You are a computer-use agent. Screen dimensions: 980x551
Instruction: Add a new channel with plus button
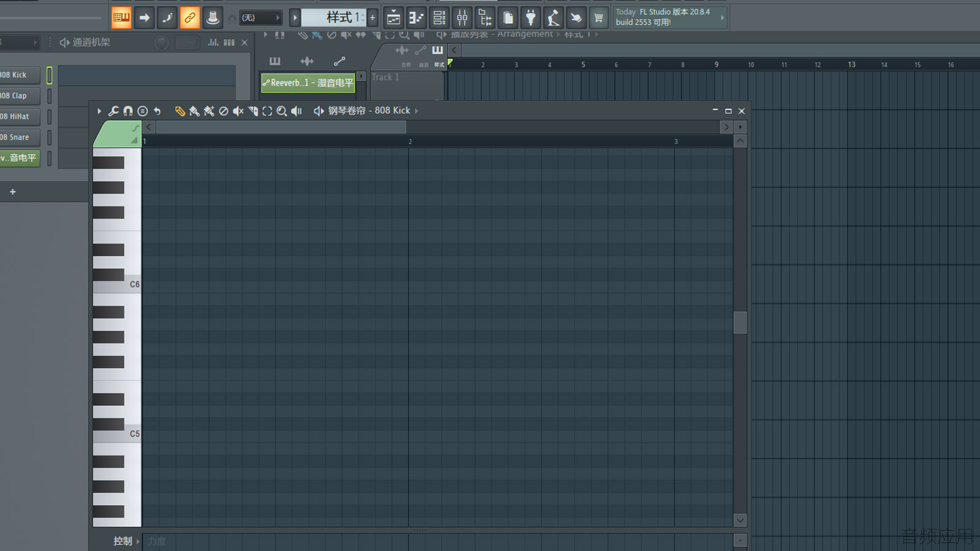pos(13,192)
